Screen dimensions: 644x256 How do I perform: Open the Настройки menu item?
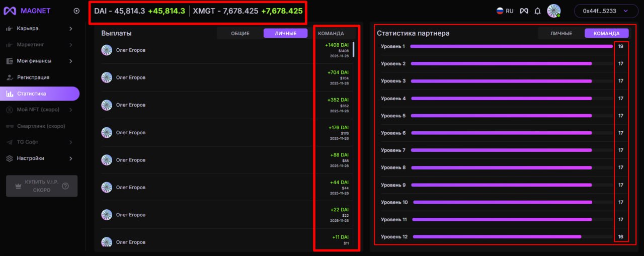coord(30,158)
